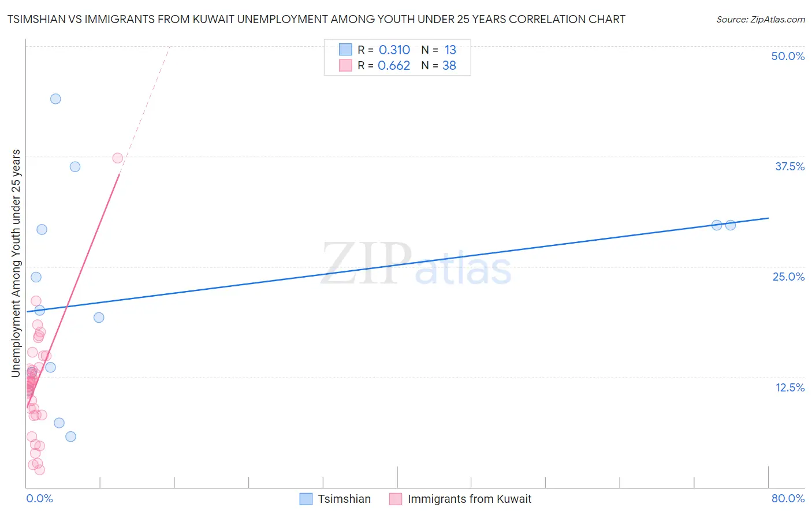Click the chart title text
Screen dimensions: 812x515
point(316,19)
